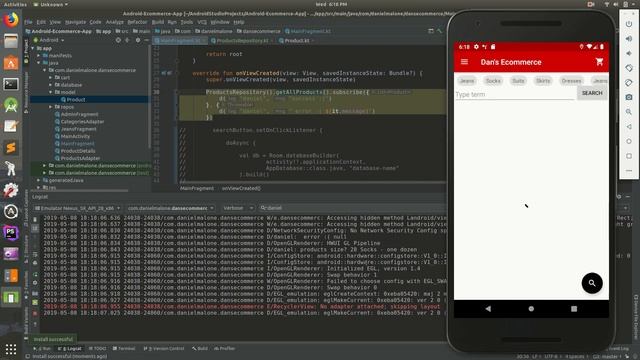
Task: Open the Terminal app in the dock
Action: (x=11, y=84)
